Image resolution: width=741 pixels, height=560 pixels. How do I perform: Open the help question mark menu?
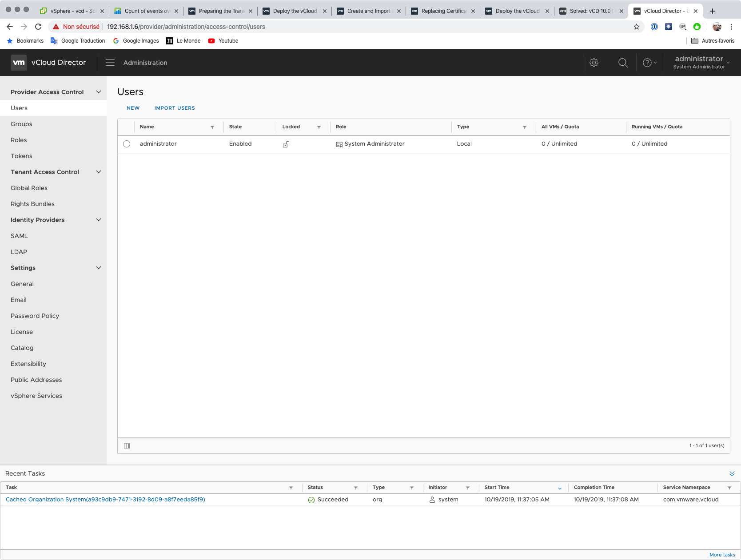click(x=649, y=63)
